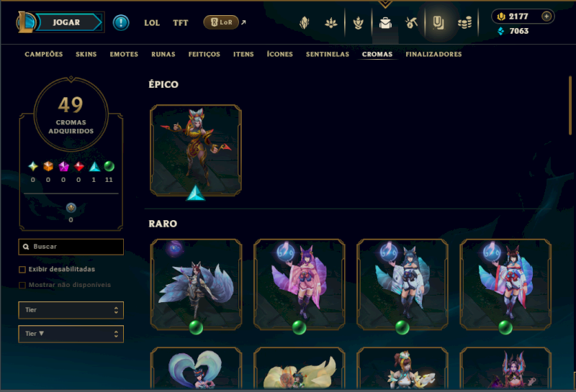This screenshot has width=576, height=392.
Task: Switch to the SENTINELAS tab
Action: point(328,55)
